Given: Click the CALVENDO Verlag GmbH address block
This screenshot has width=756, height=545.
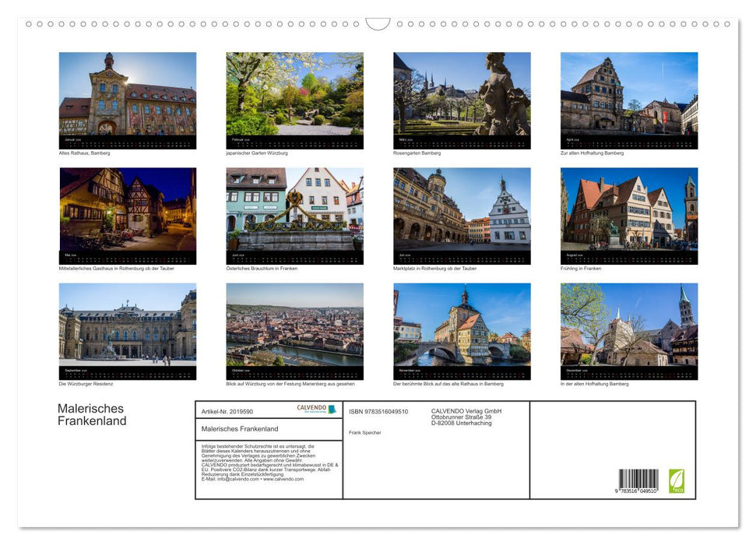Looking at the screenshot, I should [x=467, y=417].
